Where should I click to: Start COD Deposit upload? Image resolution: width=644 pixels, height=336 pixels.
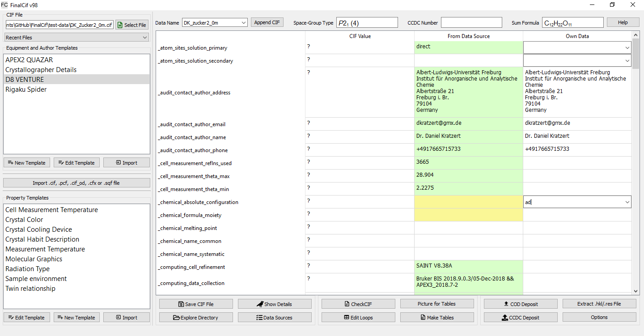click(x=521, y=304)
